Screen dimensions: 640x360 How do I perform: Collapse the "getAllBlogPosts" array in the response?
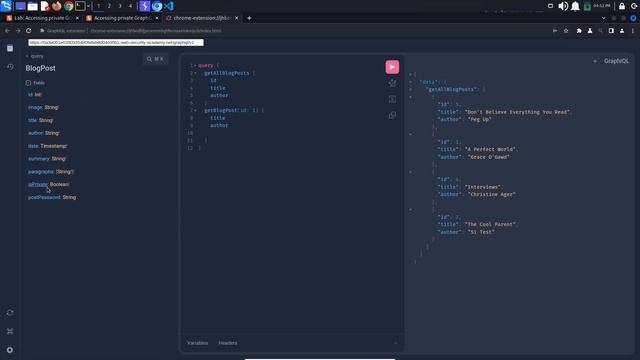point(411,89)
